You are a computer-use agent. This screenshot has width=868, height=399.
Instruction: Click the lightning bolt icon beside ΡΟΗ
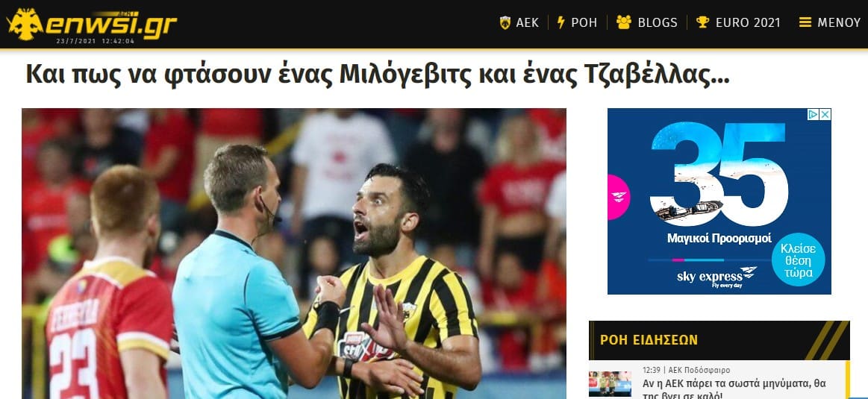pyautogui.click(x=561, y=22)
